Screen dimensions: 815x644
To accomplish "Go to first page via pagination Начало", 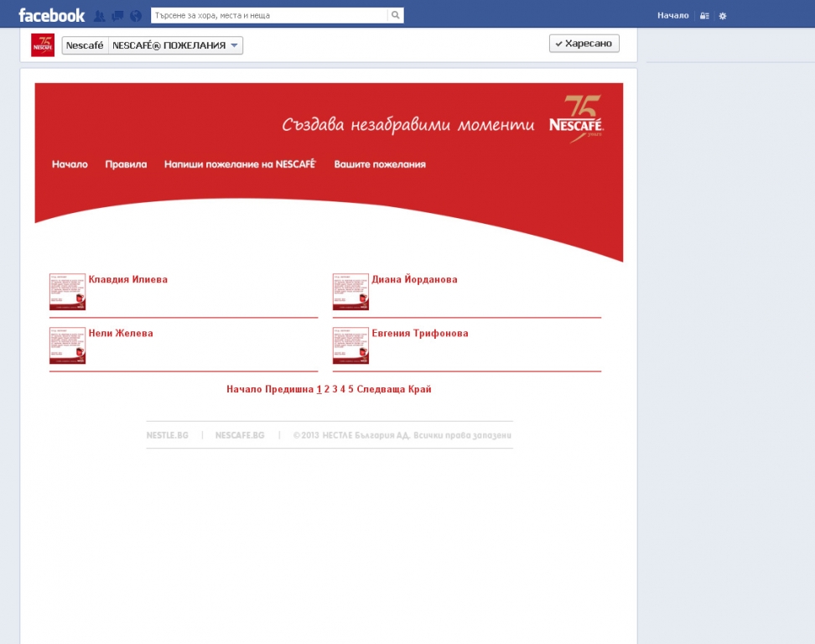I will pos(244,389).
